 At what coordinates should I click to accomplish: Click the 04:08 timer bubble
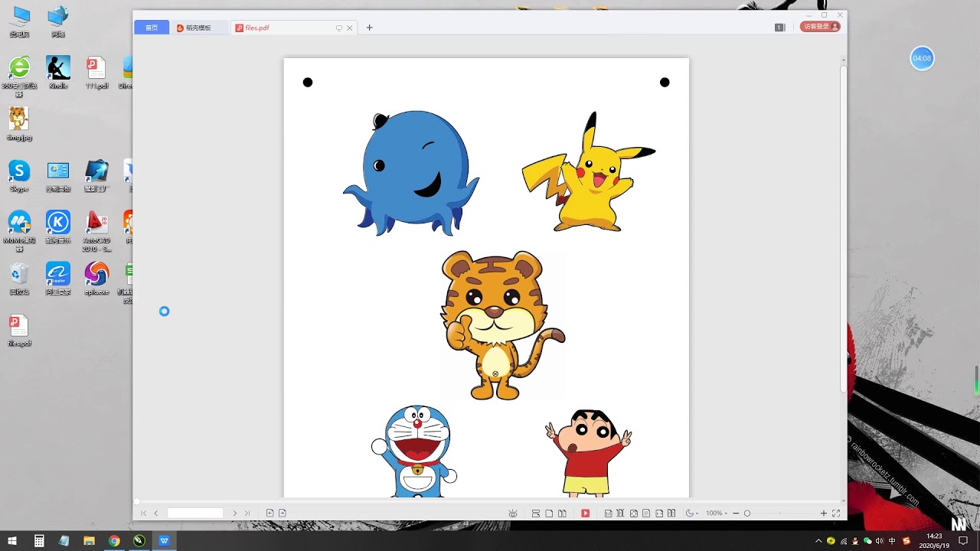click(922, 58)
